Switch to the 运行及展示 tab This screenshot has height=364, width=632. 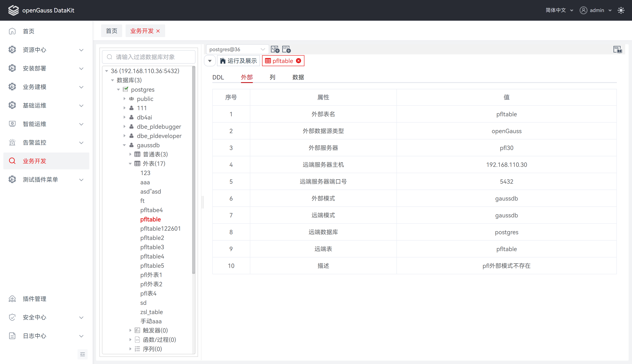point(238,61)
